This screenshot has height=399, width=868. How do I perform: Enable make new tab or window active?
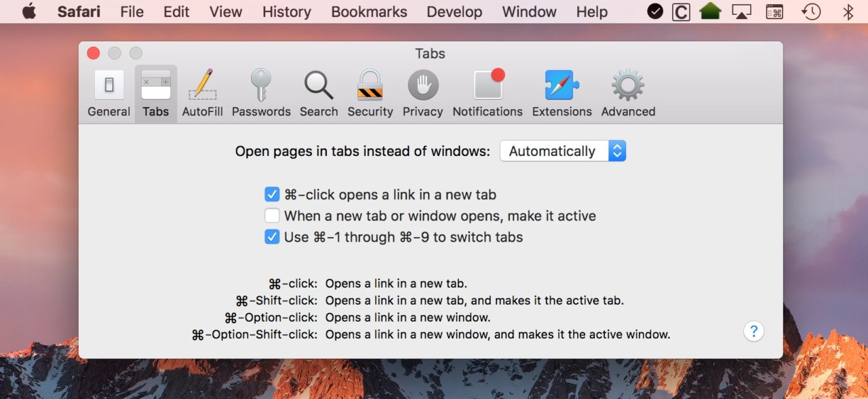[272, 216]
